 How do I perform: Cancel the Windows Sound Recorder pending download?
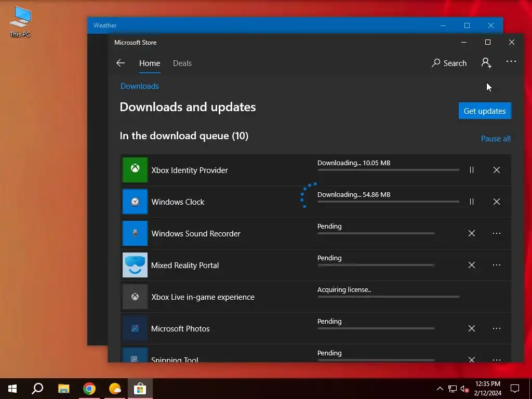472,233
